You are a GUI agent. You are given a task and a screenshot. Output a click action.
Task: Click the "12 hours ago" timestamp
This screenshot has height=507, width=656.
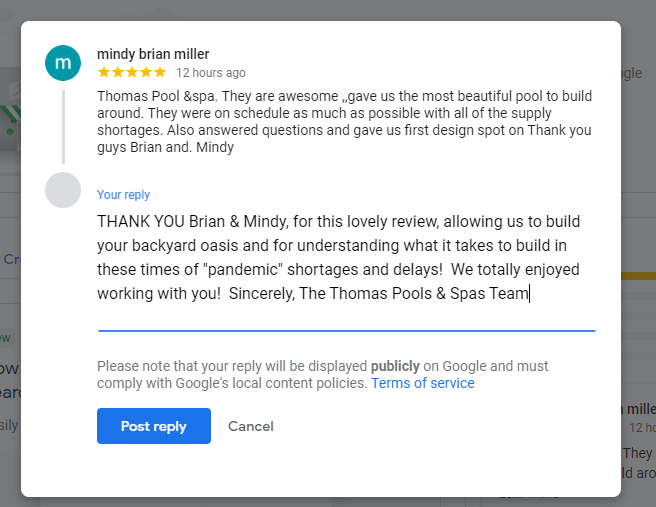pyautogui.click(x=210, y=73)
